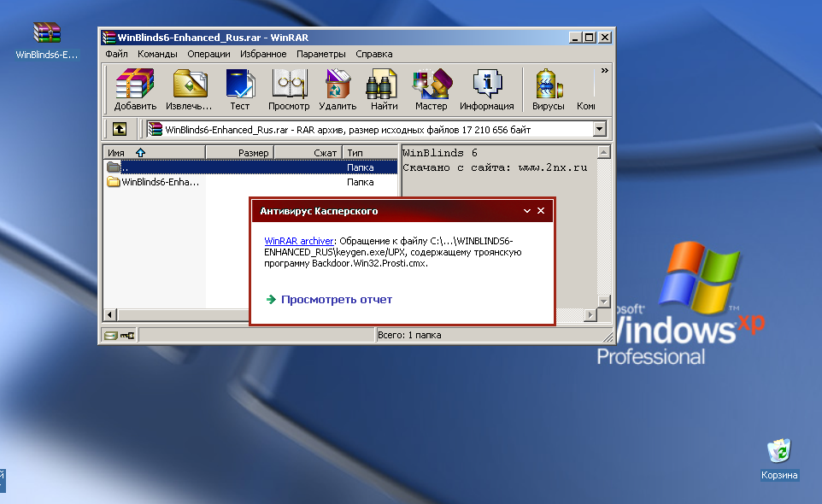This screenshot has height=504, width=822.
Task: Click the WinBlinds6-E... archive desktop icon
Action: coord(47,41)
